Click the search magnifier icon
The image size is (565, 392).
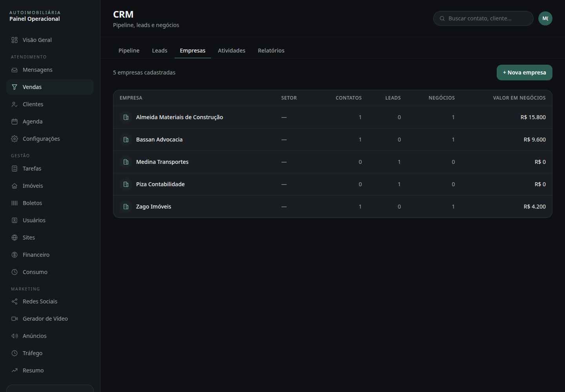pyautogui.click(x=442, y=18)
